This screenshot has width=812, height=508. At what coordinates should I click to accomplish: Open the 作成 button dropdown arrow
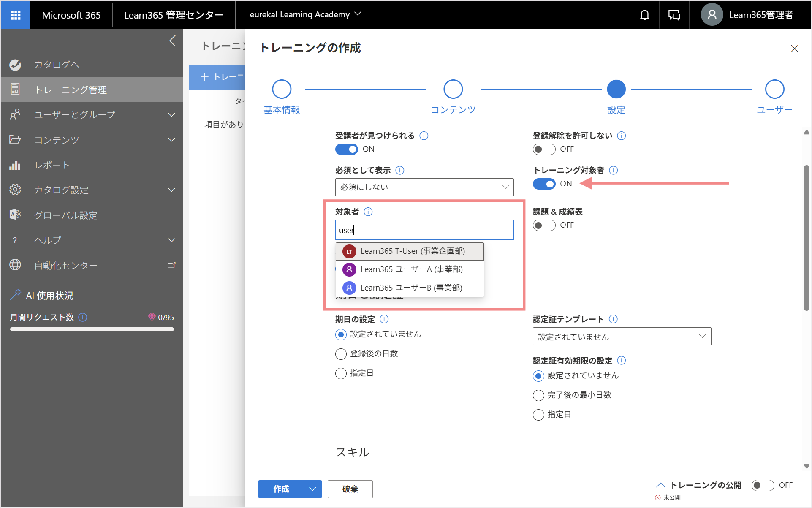(x=313, y=489)
